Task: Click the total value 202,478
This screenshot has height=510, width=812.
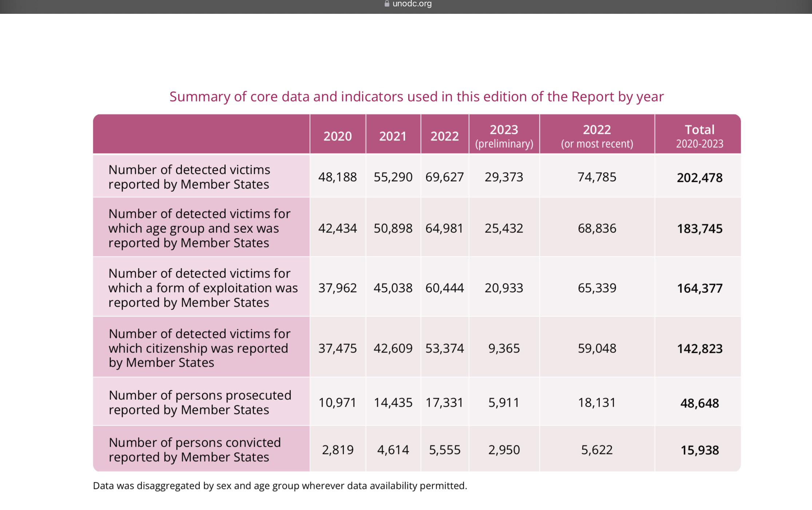Action: click(x=700, y=178)
